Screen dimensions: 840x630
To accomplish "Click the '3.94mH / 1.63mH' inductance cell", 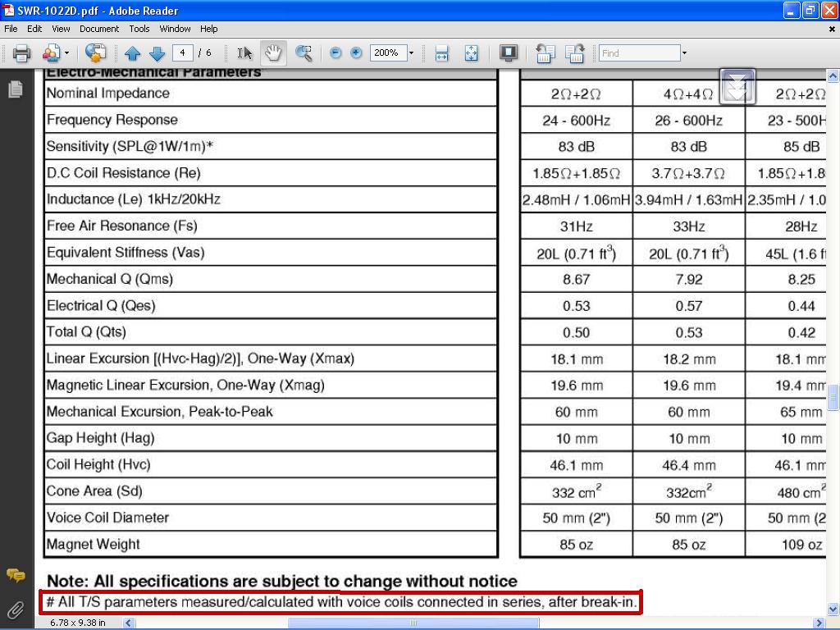I will pyautogui.click(x=689, y=200).
